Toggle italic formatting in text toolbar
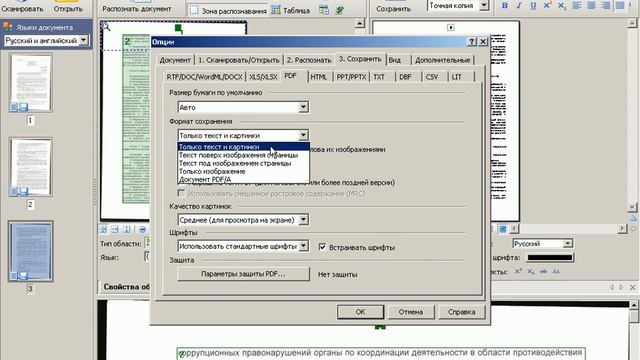Screen dimensions: 640x360 click(x=519, y=5)
